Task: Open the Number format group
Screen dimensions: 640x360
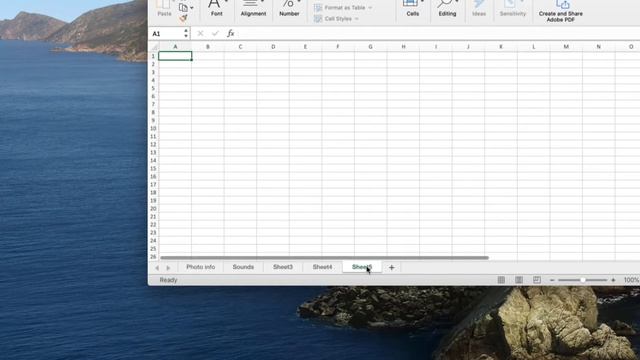Action: (x=289, y=8)
